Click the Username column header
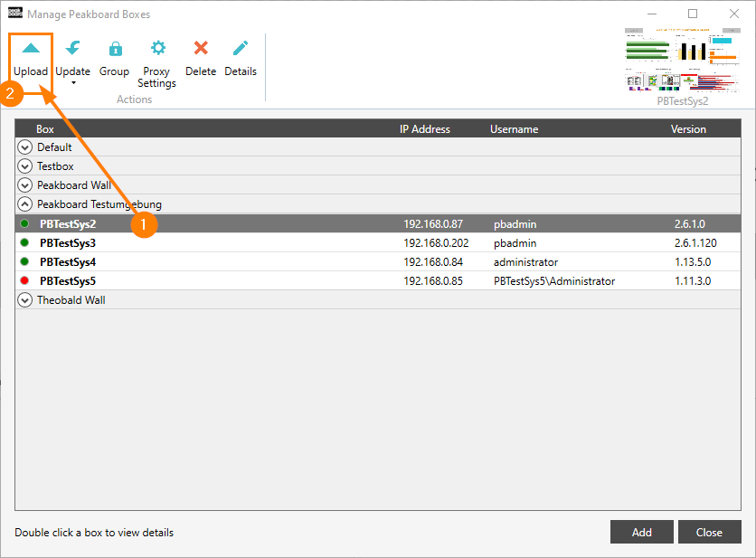 pos(514,129)
